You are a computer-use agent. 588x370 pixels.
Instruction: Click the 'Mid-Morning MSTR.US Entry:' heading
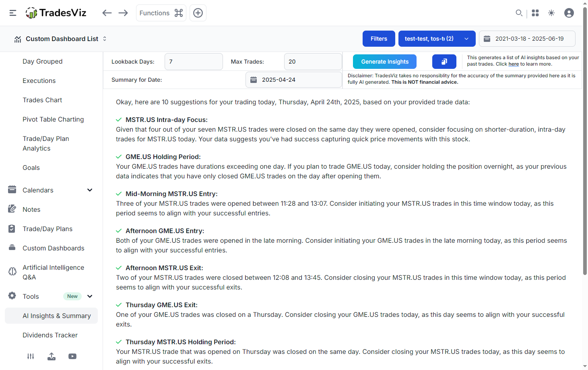171,194
